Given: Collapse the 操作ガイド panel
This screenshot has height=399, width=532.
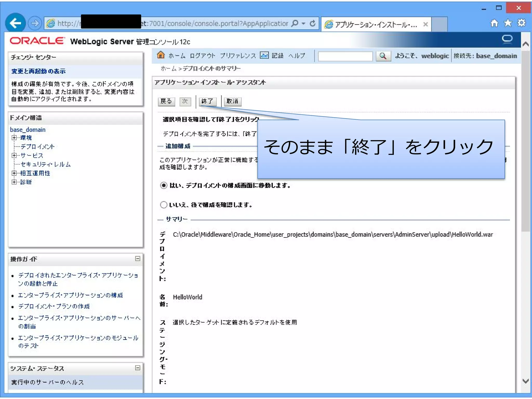Looking at the screenshot, I should (x=138, y=258).
